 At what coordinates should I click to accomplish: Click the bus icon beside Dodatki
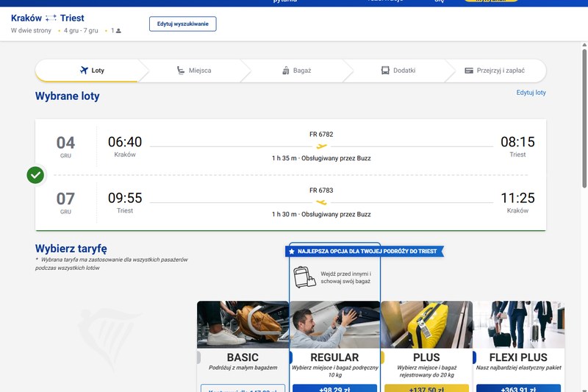pyautogui.click(x=385, y=70)
